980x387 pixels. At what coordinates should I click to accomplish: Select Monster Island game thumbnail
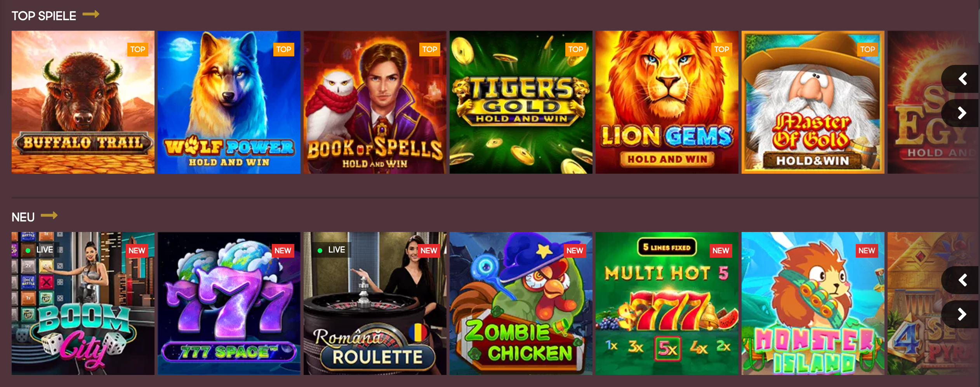(x=813, y=303)
